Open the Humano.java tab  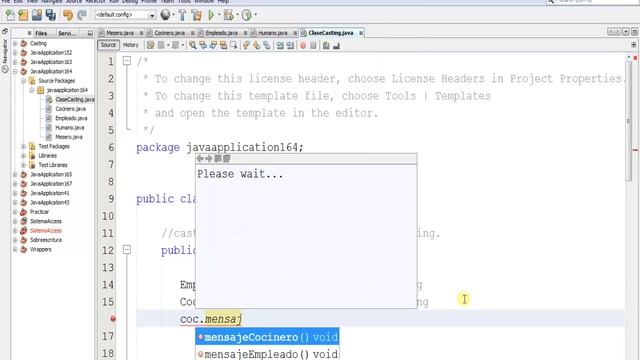[273, 33]
